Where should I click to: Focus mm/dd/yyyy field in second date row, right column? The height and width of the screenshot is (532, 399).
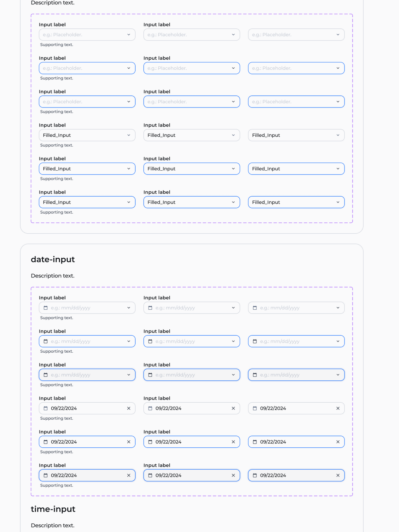pyautogui.click(x=280, y=341)
